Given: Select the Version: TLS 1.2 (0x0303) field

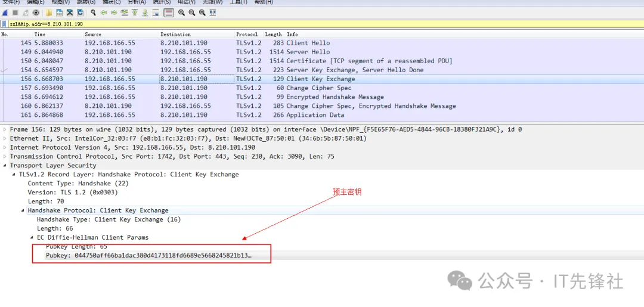Looking at the screenshot, I should (x=73, y=193).
